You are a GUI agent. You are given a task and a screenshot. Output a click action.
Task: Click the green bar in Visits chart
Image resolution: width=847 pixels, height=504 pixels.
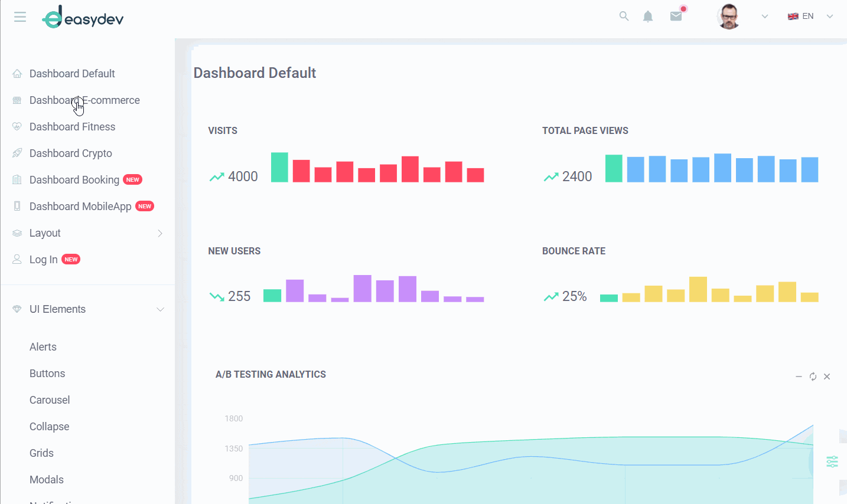(x=279, y=167)
